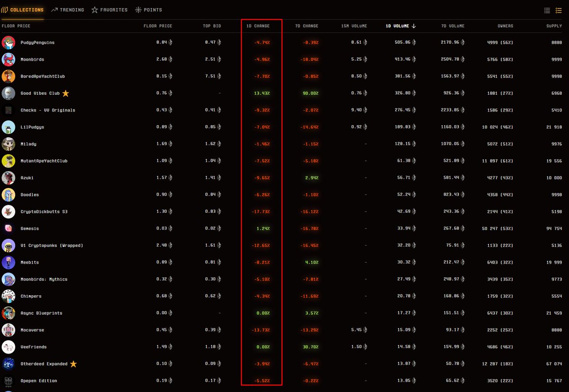Open the Good Vibes Club name link
569x392 pixels.
40,93
